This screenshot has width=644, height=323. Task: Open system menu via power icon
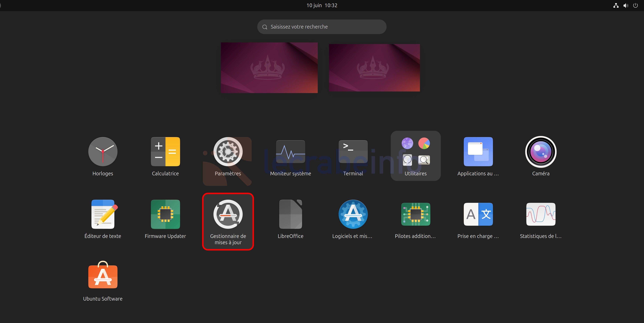click(635, 5)
